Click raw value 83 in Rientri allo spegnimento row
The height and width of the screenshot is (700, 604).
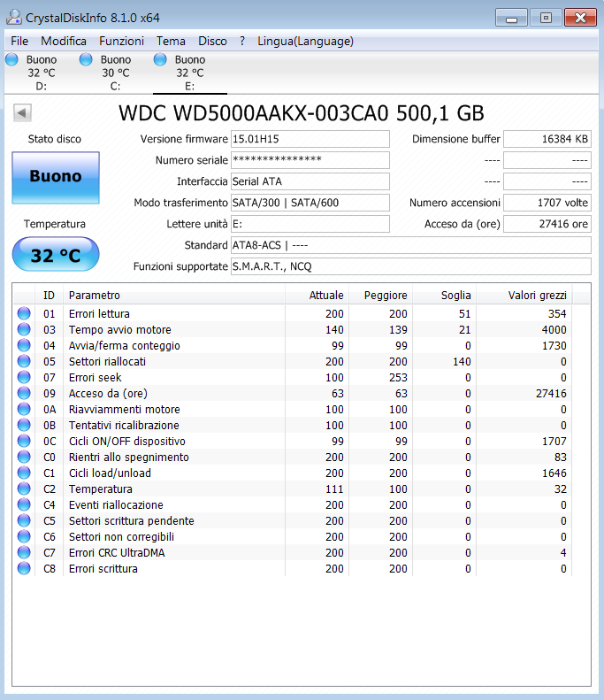[561, 458]
